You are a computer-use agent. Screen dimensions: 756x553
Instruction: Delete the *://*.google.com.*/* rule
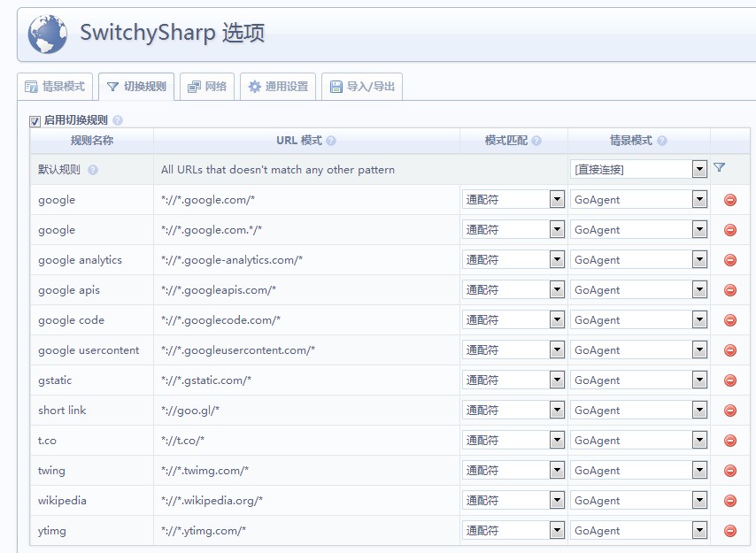730,230
